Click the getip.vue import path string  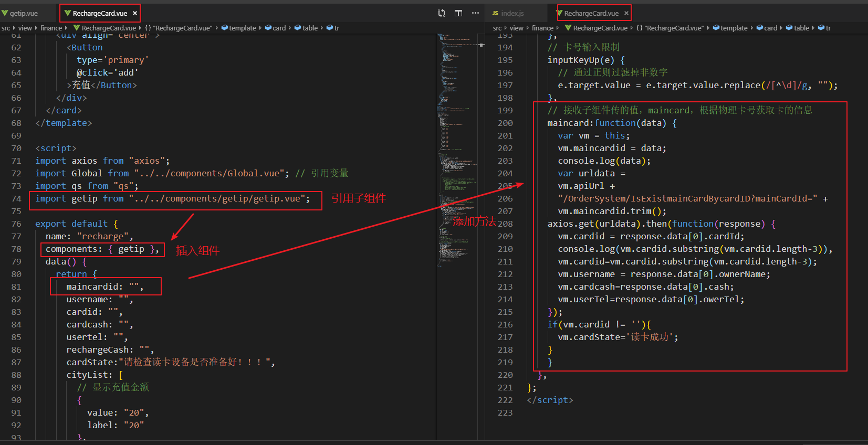pyautogui.click(x=217, y=198)
